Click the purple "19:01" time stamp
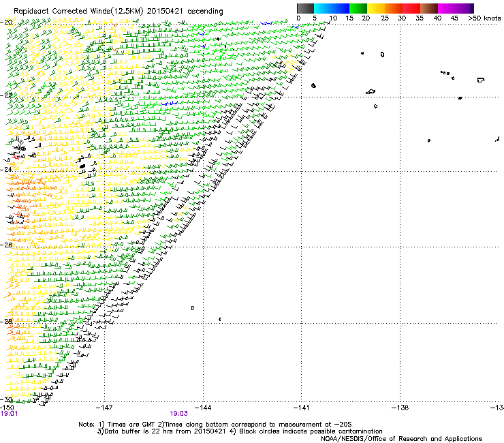This screenshot has height=443, width=504. pos(9,414)
